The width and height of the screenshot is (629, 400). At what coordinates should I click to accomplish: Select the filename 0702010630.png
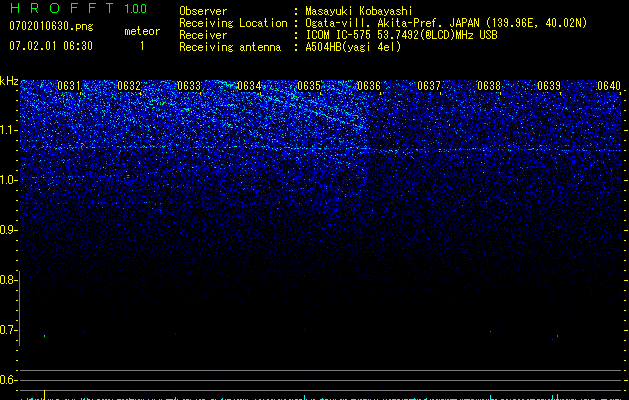click(x=51, y=26)
